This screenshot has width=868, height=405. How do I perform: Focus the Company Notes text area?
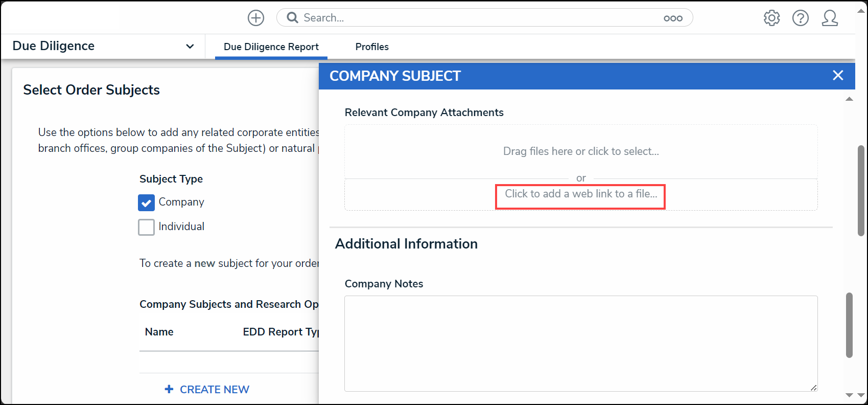coord(581,344)
